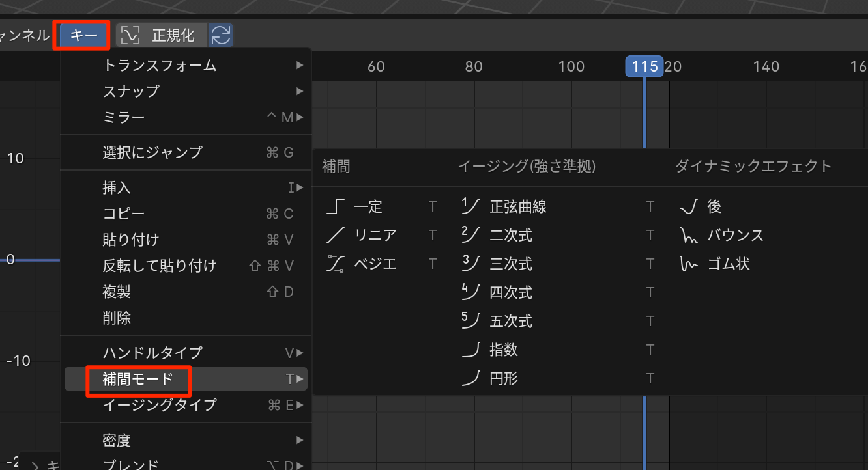868x470 pixels.
Task: Choose the リニア linear interpolation icon
Action: [336, 235]
